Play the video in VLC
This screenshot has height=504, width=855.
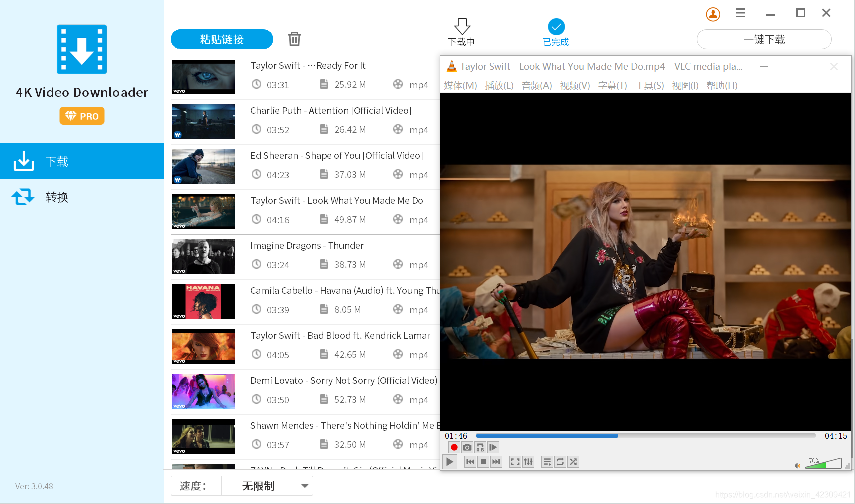tap(450, 462)
